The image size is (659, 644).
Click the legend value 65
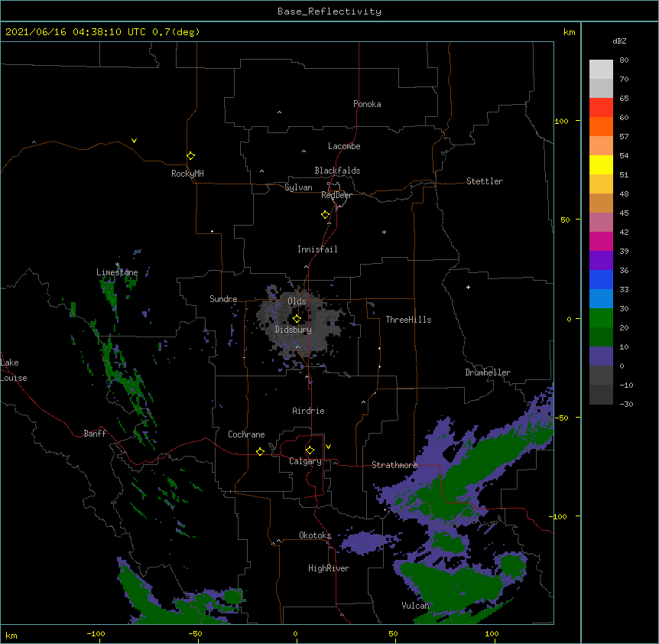(624, 99)
